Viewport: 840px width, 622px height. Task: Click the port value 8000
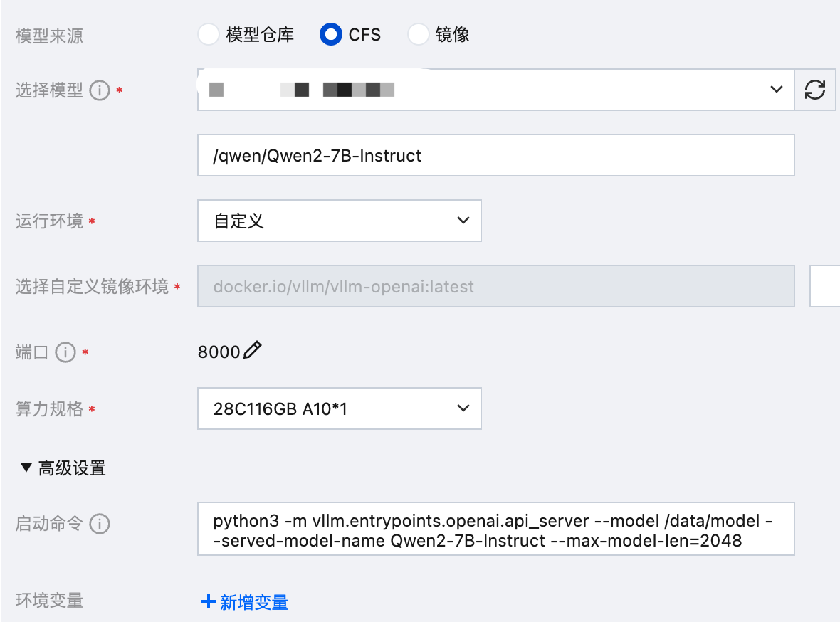(219, 352)
